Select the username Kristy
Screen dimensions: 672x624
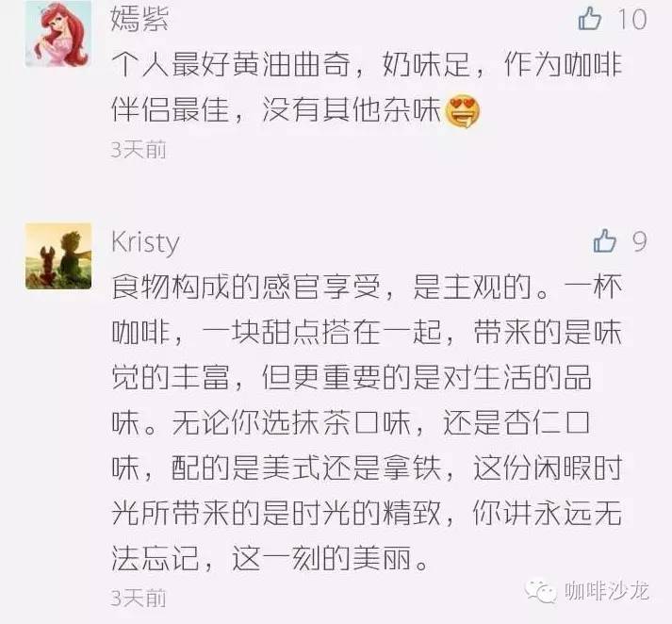click(x=145, y=242)
